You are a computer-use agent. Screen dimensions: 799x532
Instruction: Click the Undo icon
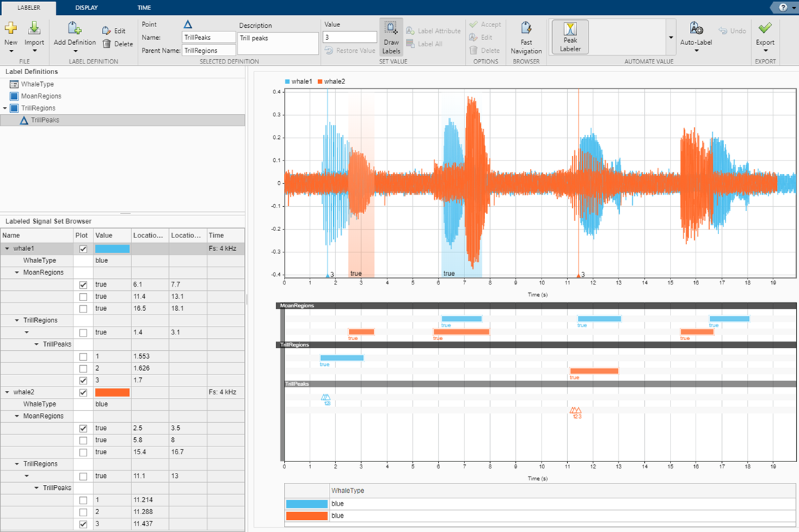pos(723,31)
